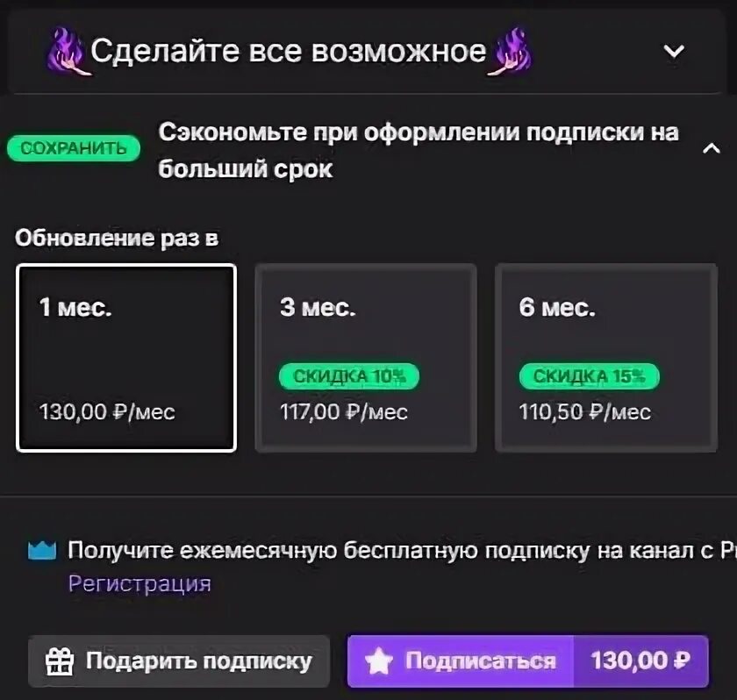737x700 pixels.
Task: Click the blue Prime crown icon
Action: click(42, 551)
